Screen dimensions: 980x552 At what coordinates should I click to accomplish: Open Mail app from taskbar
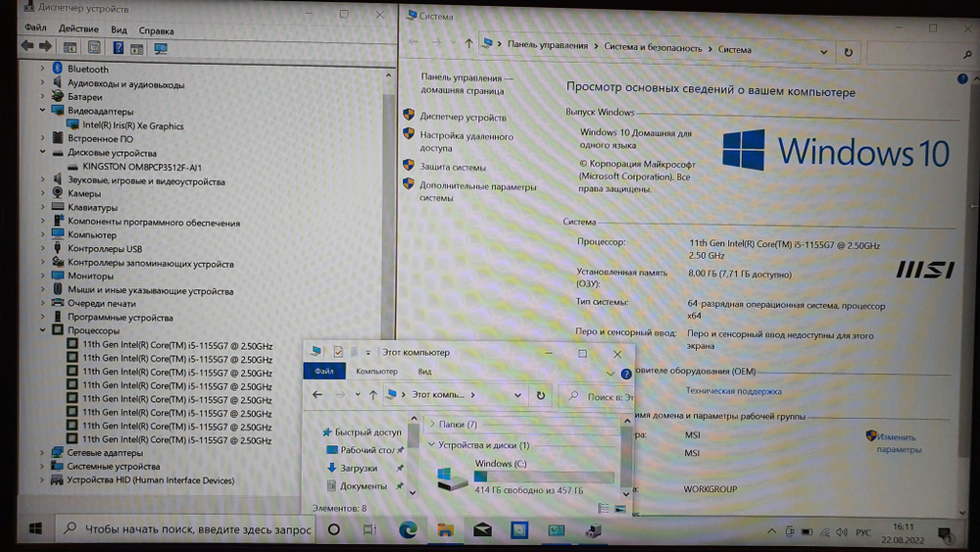482,530
